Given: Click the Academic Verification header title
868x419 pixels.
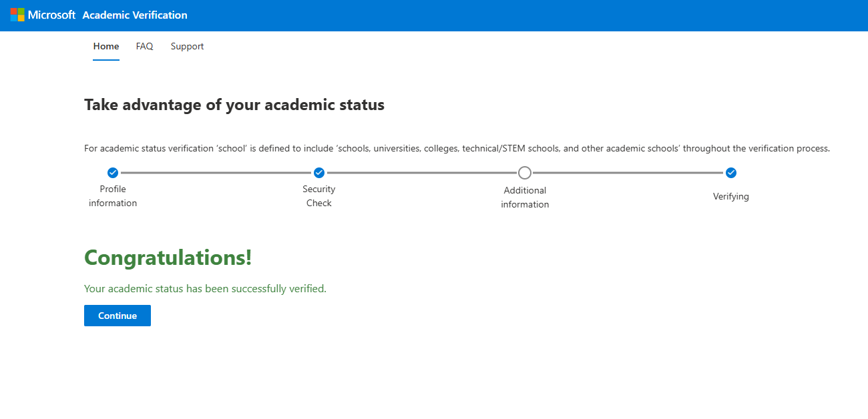Looking at the screenshot, I should [135, 15].
